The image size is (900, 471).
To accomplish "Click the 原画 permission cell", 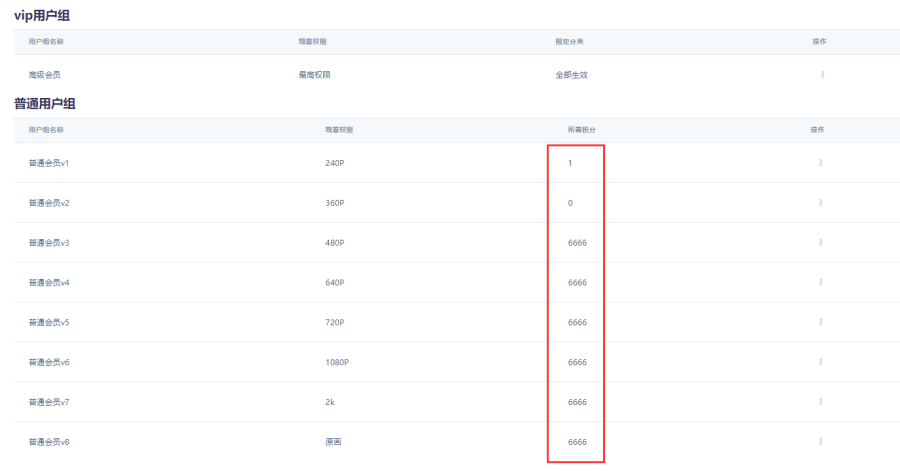I will coord(334,441).
